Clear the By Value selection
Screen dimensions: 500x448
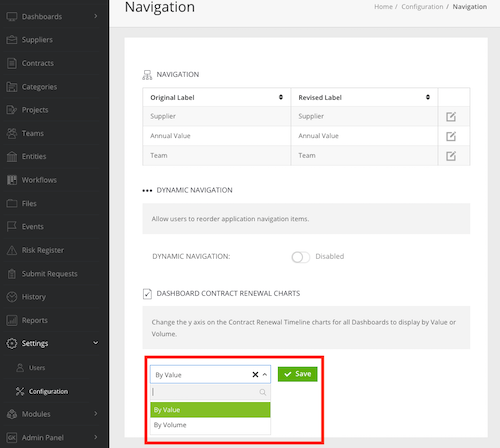tap(255, 374)
